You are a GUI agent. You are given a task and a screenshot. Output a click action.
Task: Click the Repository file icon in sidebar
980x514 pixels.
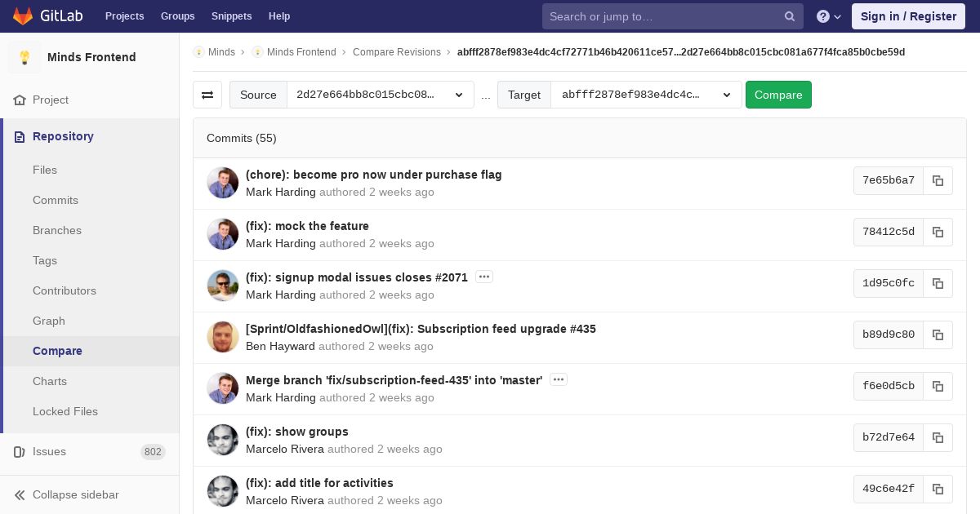20,136
